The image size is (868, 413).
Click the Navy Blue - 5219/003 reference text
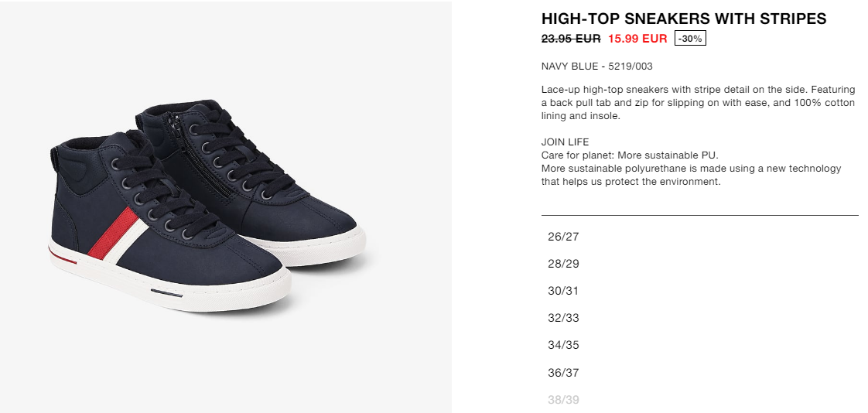click(596, 67)
